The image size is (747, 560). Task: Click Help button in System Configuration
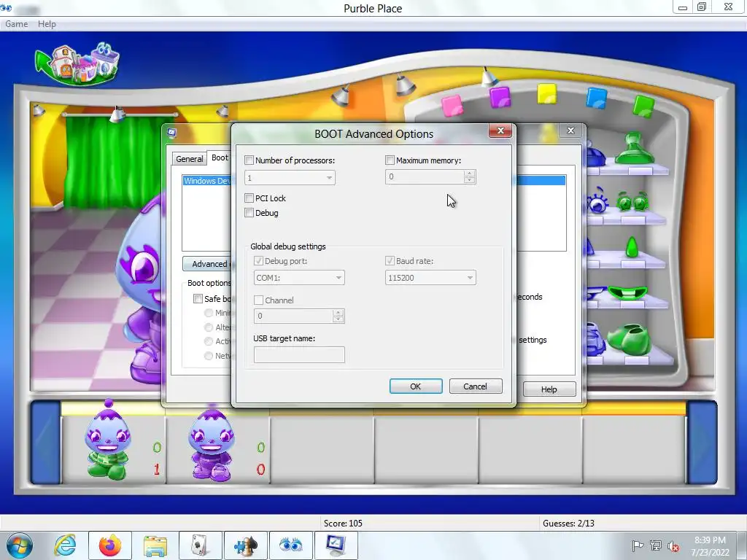549,389
